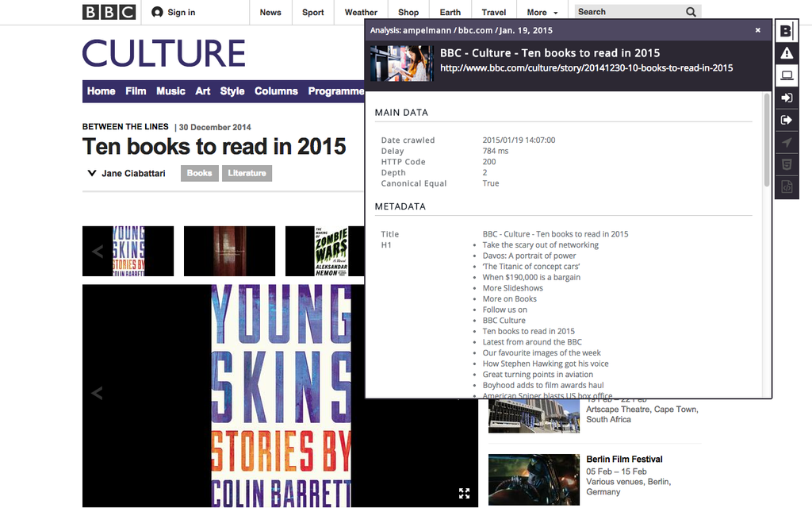
Task: Click 'Boyhood adds to film awards haul' entry
Action: pyautogui.click(x=542, y=386)
